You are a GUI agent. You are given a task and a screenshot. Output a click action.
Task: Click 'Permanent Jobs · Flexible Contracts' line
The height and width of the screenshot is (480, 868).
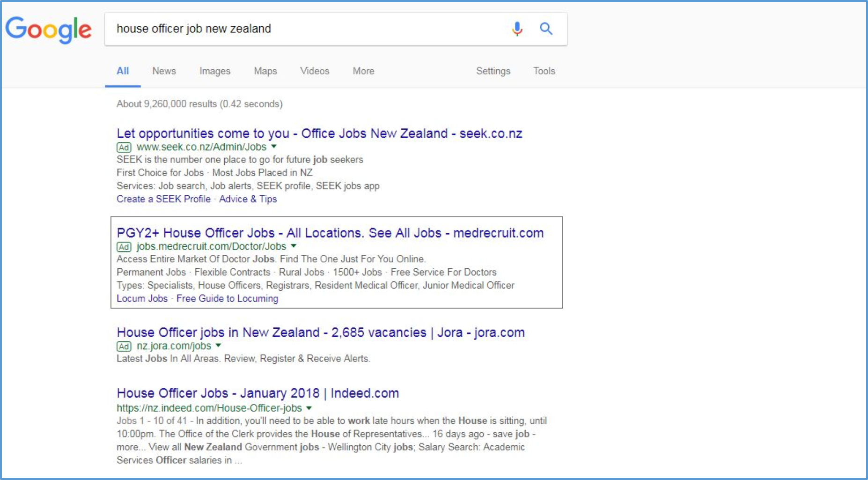coord(307,272)
